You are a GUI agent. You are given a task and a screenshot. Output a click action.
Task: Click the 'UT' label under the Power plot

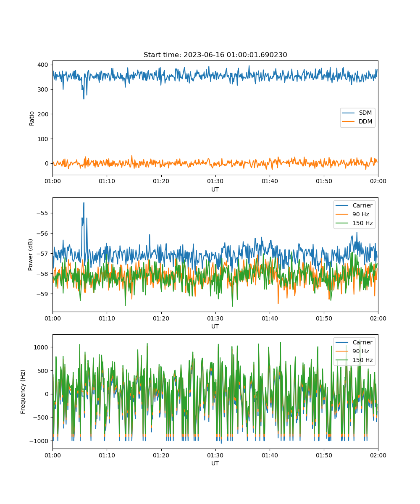[215, 326]
